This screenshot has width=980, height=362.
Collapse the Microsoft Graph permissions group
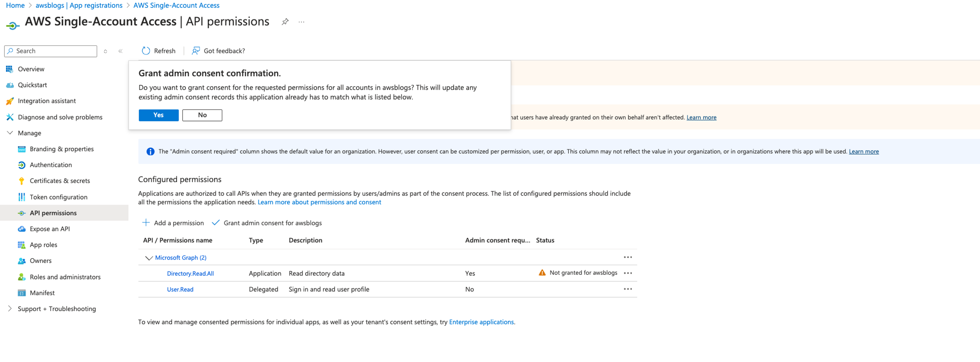click(x=148, y=258)
